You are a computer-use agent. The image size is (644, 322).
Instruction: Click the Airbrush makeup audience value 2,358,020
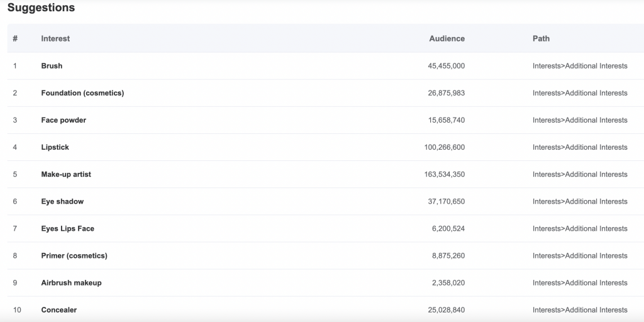click(x=448, y=282)
